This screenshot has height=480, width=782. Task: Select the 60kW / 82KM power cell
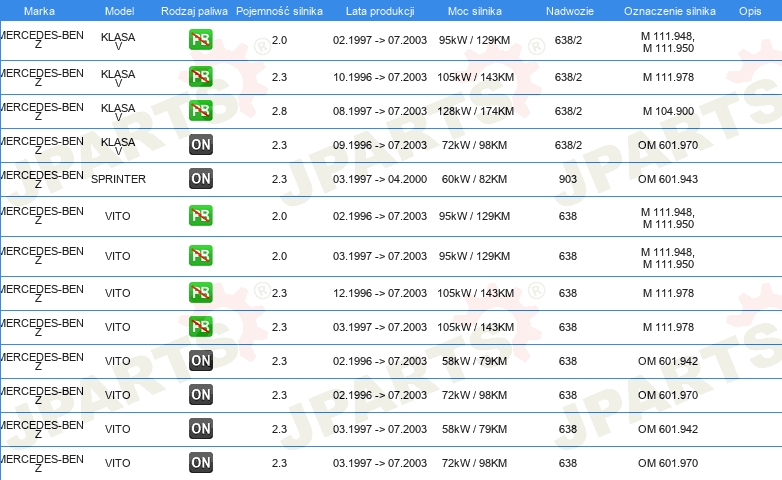tap(474, 179)
